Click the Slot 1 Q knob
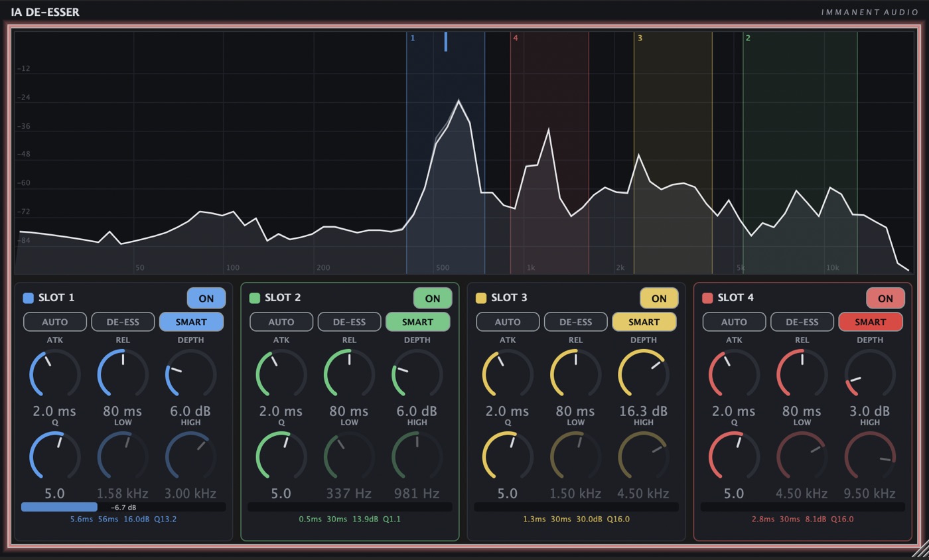Screen dimensions: 929x560 click(x=55, y=456)
